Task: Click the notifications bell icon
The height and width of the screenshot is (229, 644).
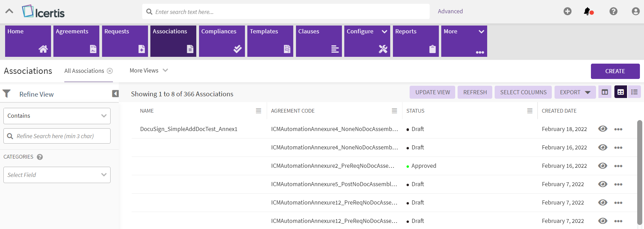Action: [x=588, y=12]
